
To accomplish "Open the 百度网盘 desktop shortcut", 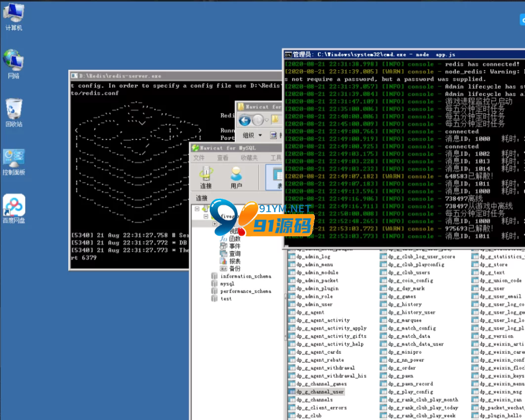I will point(14,208).
